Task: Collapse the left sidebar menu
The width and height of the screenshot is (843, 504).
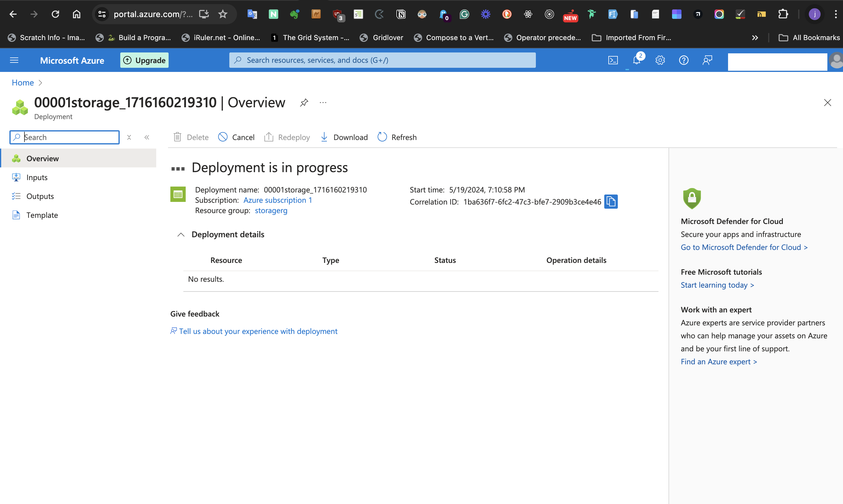Action: point(147,137)
